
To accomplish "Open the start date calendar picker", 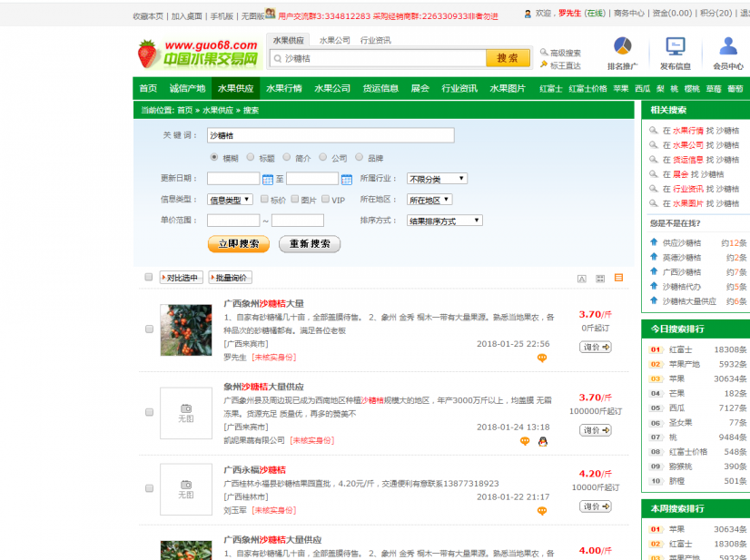I will 268,179.
